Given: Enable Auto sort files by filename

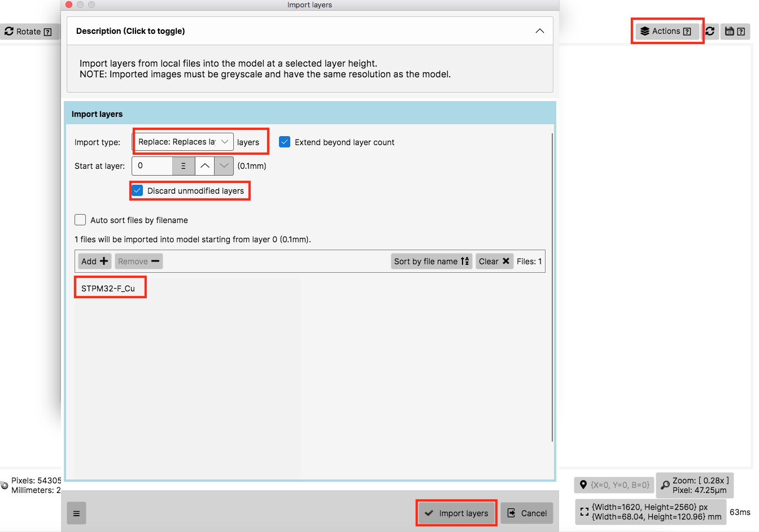Looking at the screenshot, I should click(x=80, y=220).
